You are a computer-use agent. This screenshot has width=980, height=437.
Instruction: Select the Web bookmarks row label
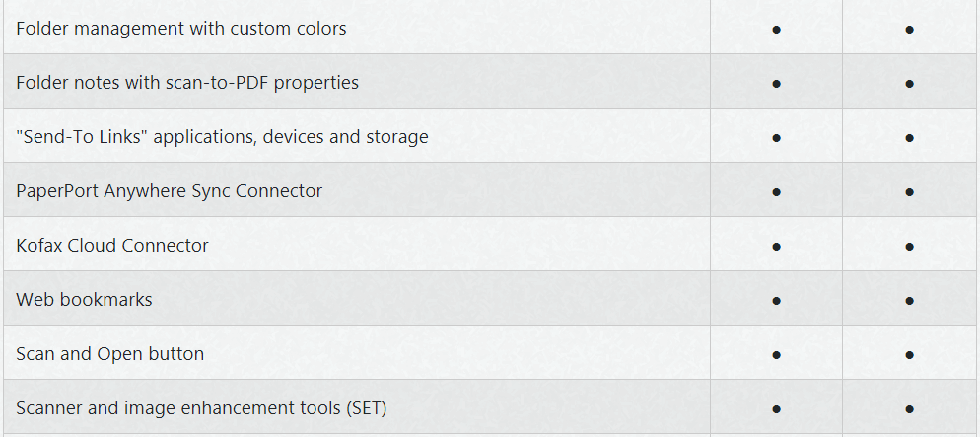(85, 300)
